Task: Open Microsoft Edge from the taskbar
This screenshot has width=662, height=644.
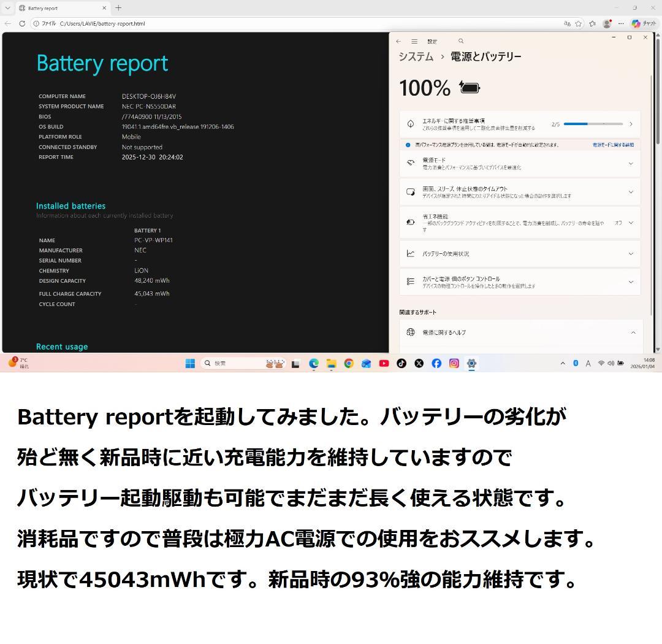Action: 314,363
